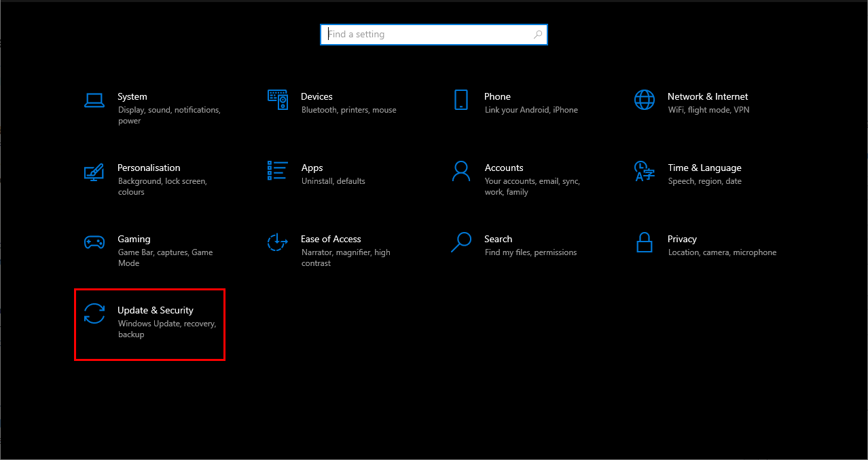Click the Search magnifier category icon

(461, 242)
